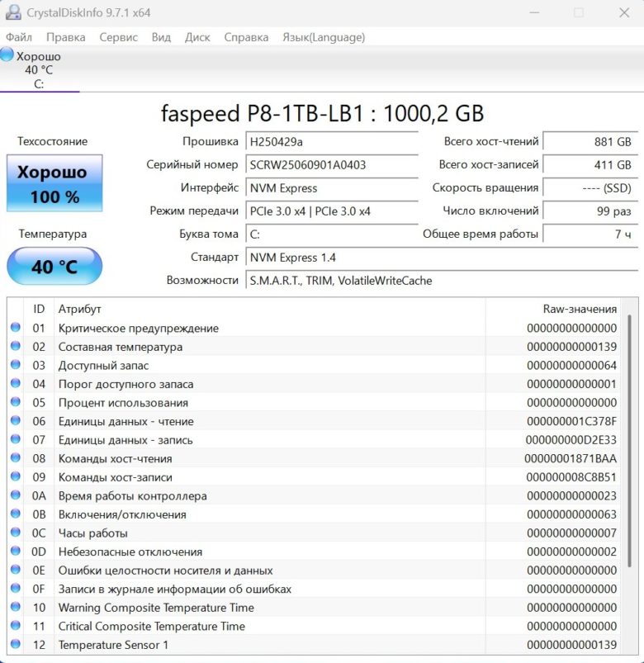The width and height of the screenshot is (644, 663).
Task: Click the status orb for Единицы данных - запись
Action: pos(16,439)
